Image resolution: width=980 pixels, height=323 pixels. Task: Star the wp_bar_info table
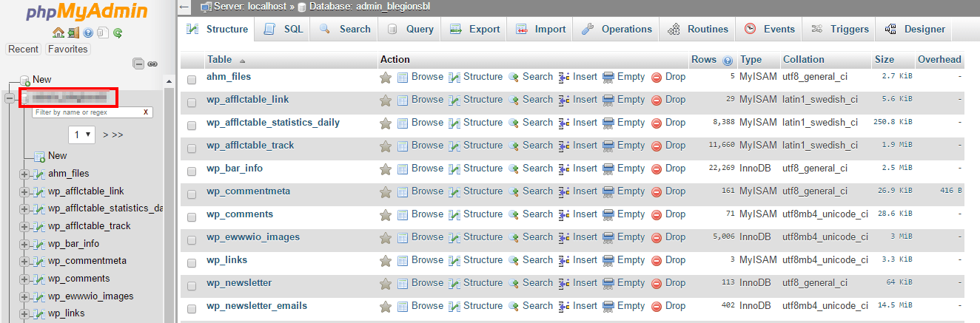pos(386,169)
